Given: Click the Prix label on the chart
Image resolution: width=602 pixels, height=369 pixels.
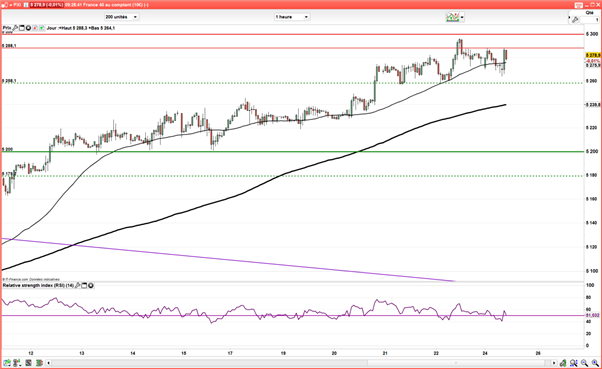Looking at the screenshot, I should point(7,28).
